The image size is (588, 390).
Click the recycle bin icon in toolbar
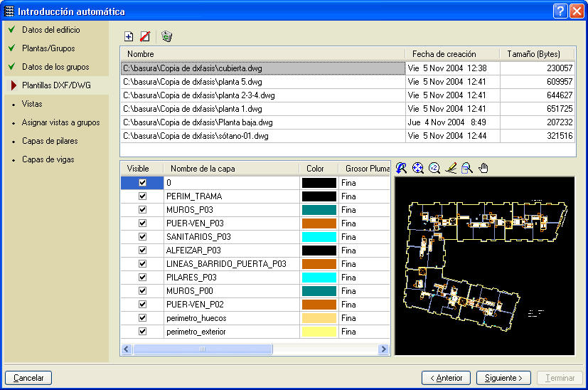tap(166, 36)
